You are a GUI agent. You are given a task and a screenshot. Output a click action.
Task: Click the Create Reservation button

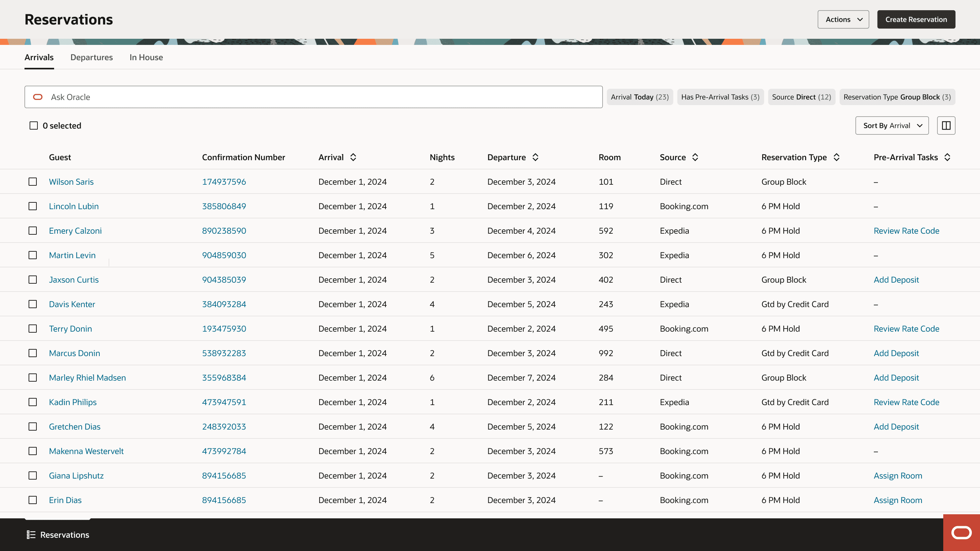916,19
